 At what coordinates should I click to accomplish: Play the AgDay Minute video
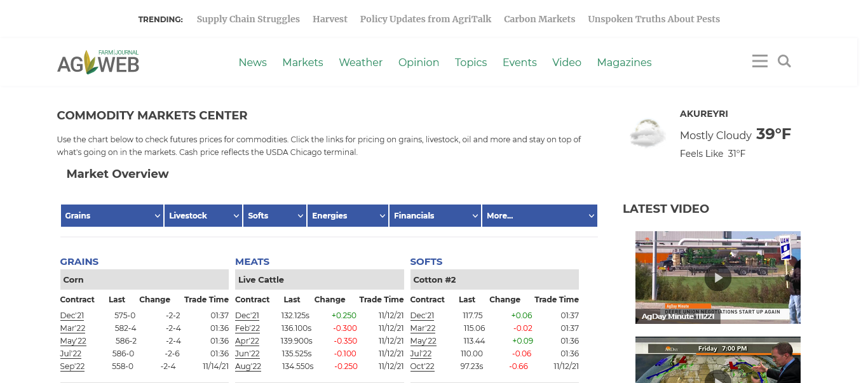point(717,278)
